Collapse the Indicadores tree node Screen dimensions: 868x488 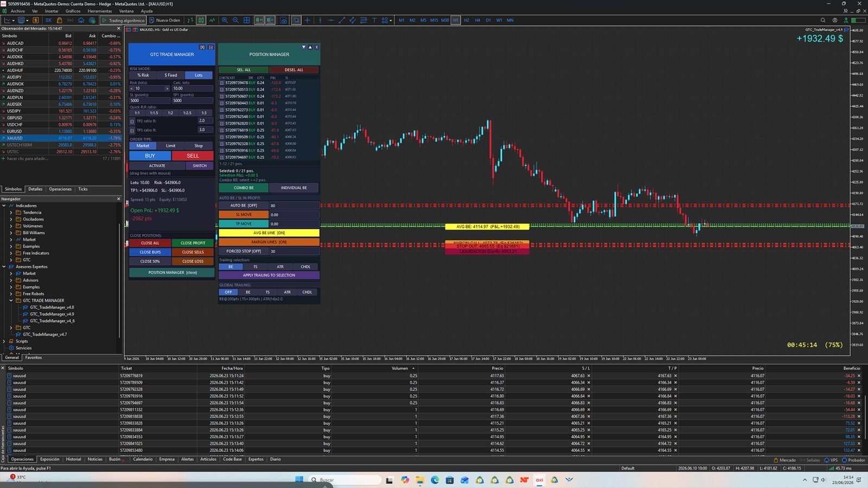pos(4,206)
